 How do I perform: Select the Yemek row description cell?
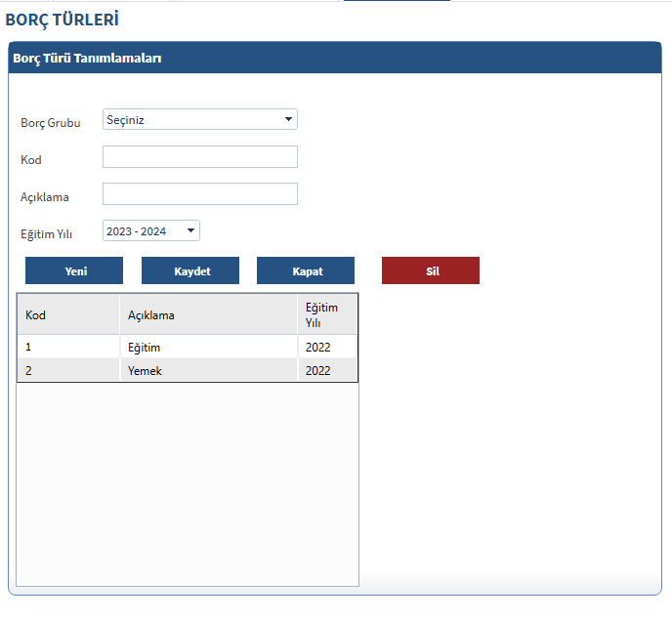click(x=208, y=371)
